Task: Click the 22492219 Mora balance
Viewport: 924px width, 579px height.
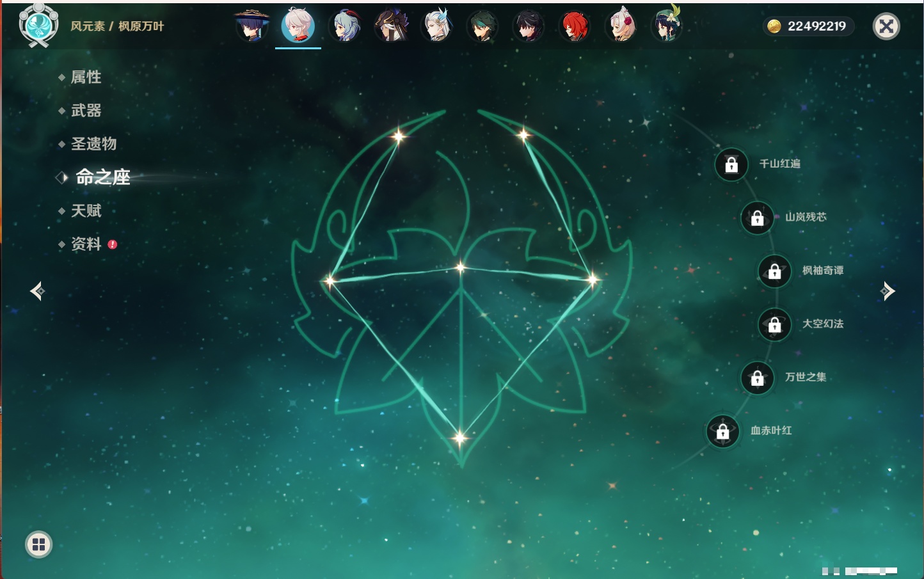Action: (816, 26)
